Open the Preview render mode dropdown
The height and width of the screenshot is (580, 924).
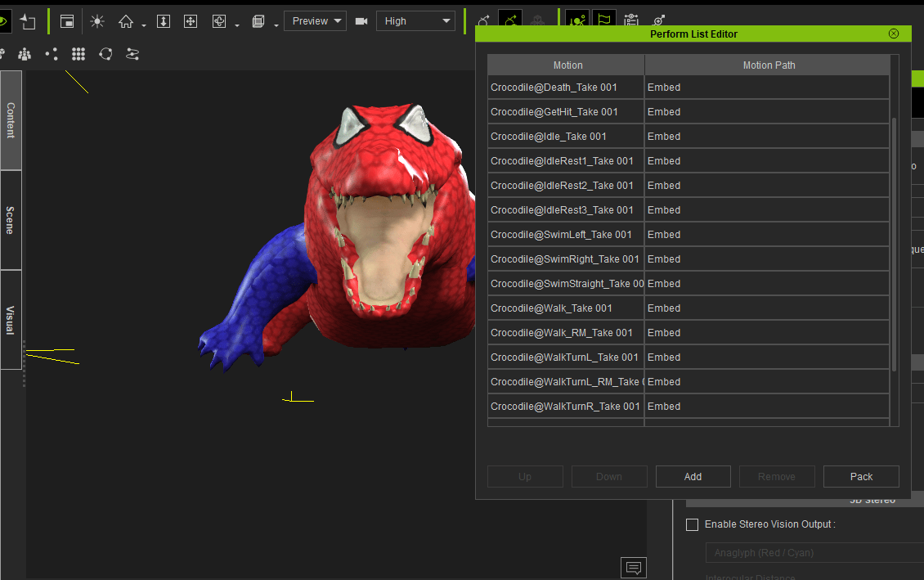pos(315,21)
